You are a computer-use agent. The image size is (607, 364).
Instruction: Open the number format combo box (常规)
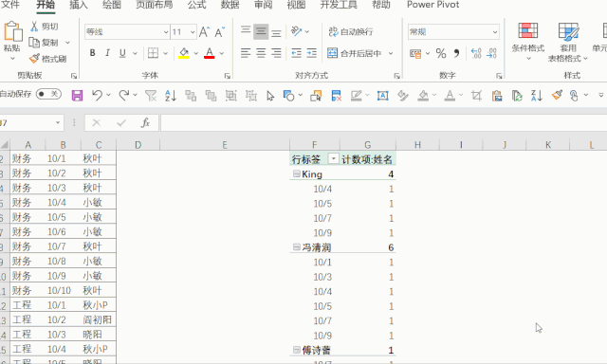(x=453, y=31)
